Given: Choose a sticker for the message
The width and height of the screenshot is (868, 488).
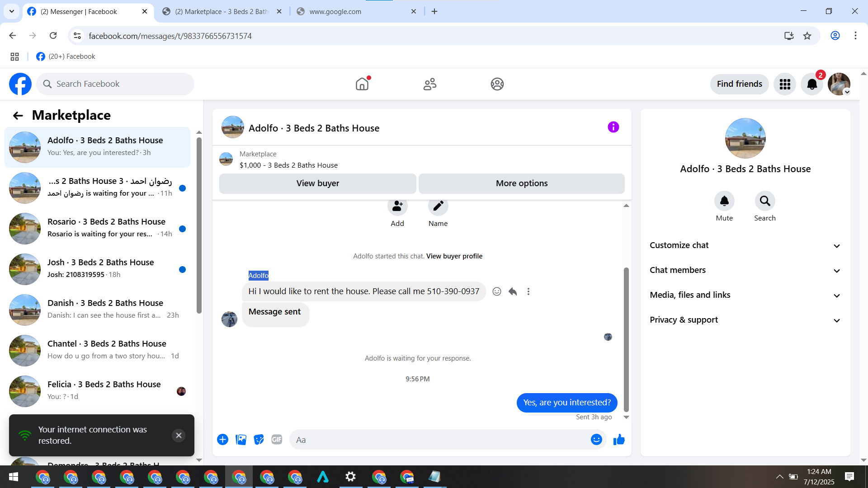Looking at the screenshot, I should [259, 440].
